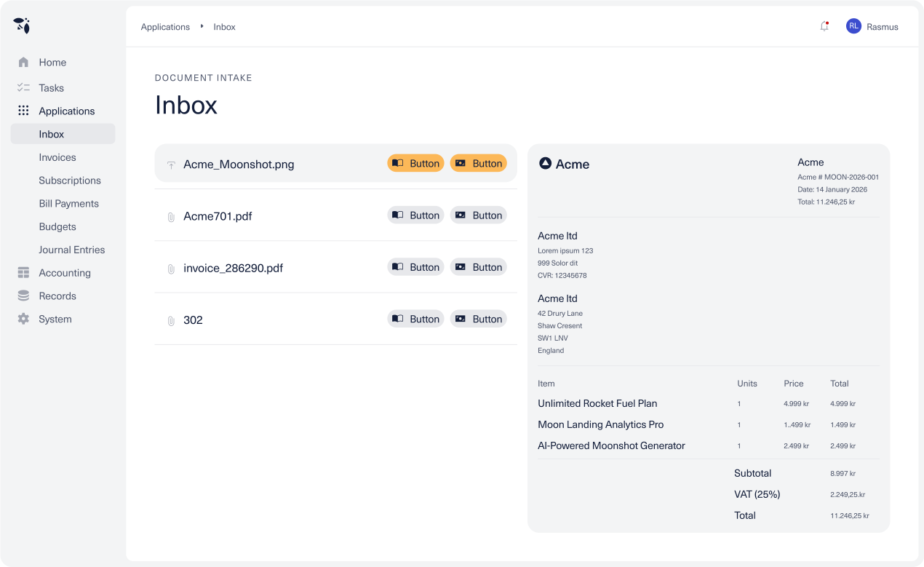Select Budgets from the sidebar
The width and height of the screenshot is (924, 567).
pyautogui.click(x=57, y=227)
